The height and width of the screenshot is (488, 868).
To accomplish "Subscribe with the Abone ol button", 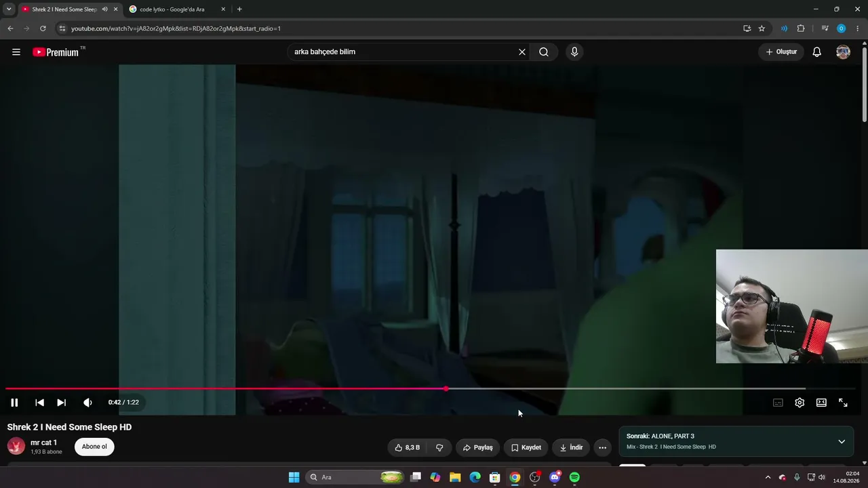I will point(94,447).
